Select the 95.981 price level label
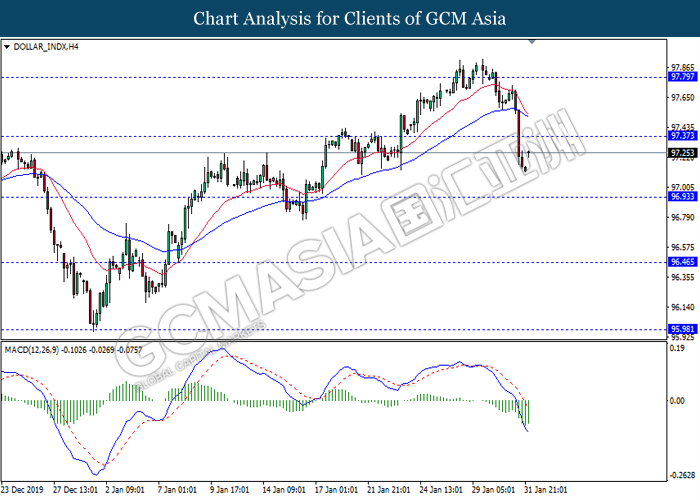The image size is (700, 500). 683,329
